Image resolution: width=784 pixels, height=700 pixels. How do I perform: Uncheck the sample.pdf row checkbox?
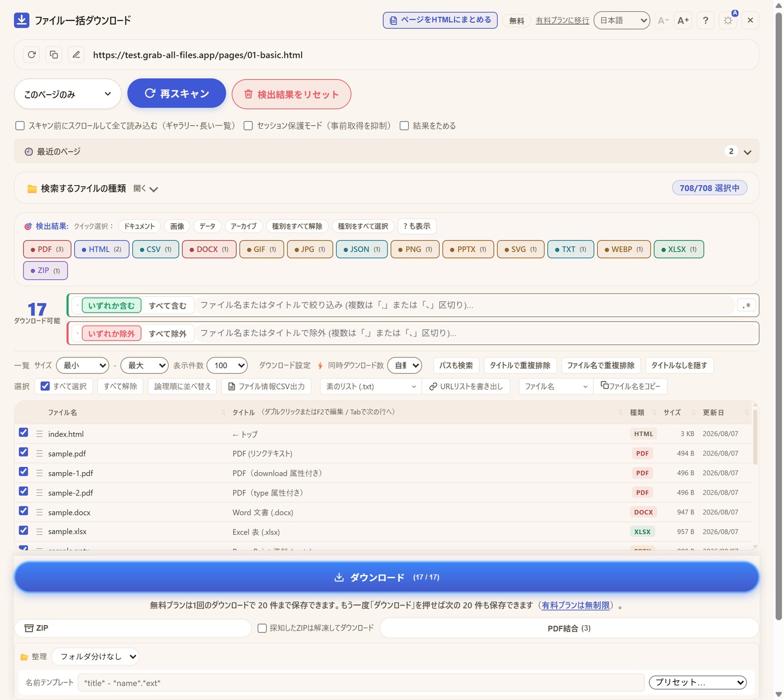pyautogui.click(x=24, y=452)
